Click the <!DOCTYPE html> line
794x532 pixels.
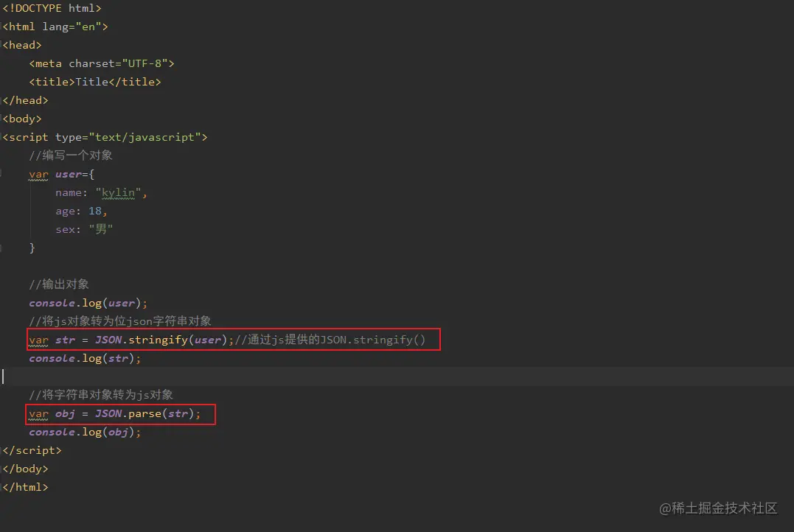[x=52, y=9]
